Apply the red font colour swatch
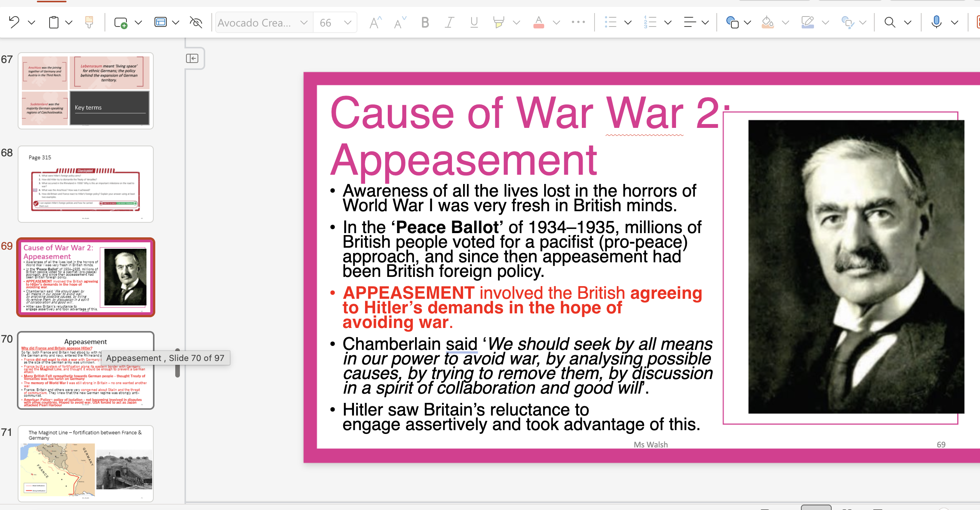This screenshot has width=980, height=510. [x=539, y=22]
